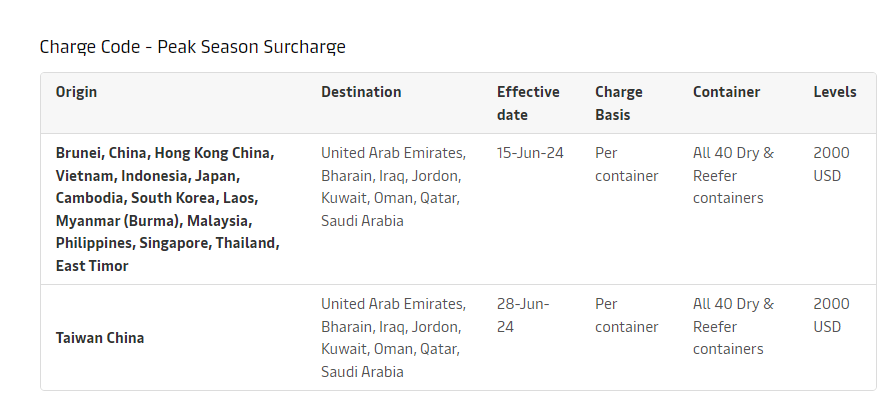Click the 15-Jun-24 effective date
The width and height of the screenshot is (881, 398).
[530, 153]
